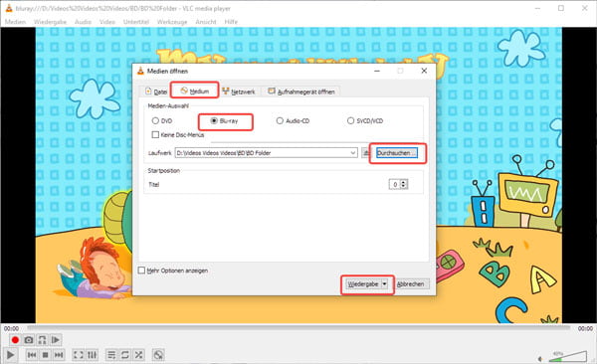Mute audio with the speaker icon
The width and height of the screenshot is (597, 364).
[540, 359]
